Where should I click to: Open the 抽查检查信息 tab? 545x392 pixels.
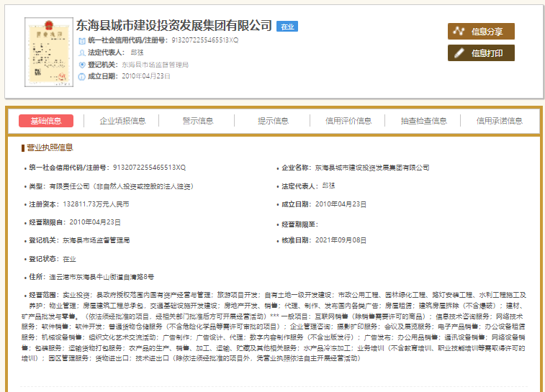click(x=424, y=121)
